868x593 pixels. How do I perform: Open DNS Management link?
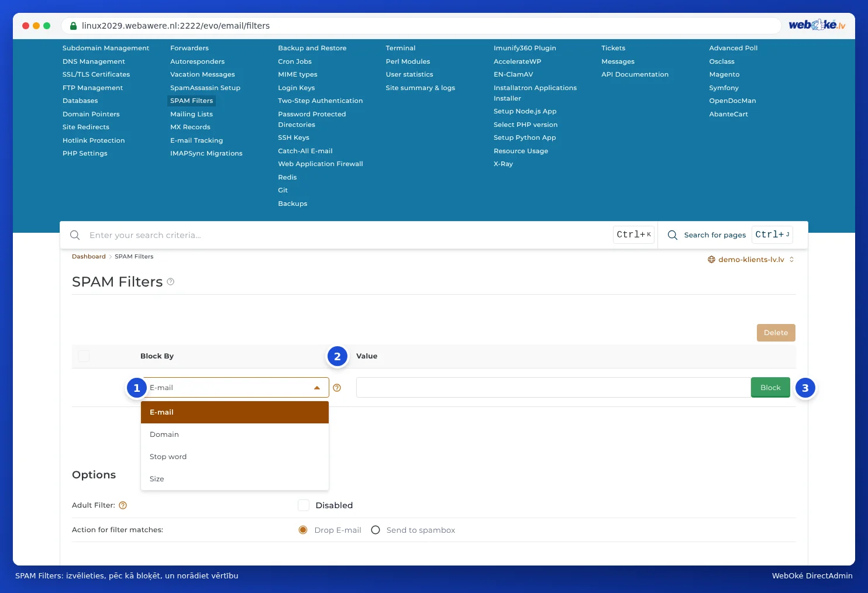[94, 61]
